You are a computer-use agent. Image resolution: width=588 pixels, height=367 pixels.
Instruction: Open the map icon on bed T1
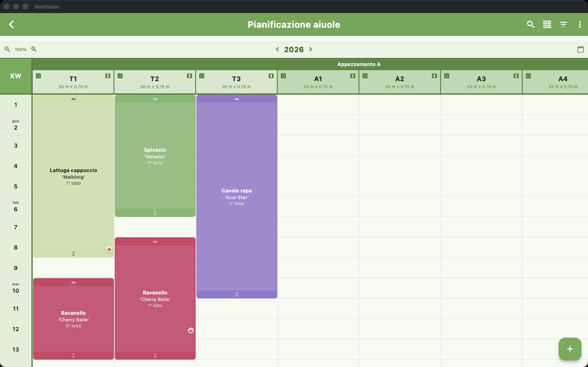coord(108,76)
